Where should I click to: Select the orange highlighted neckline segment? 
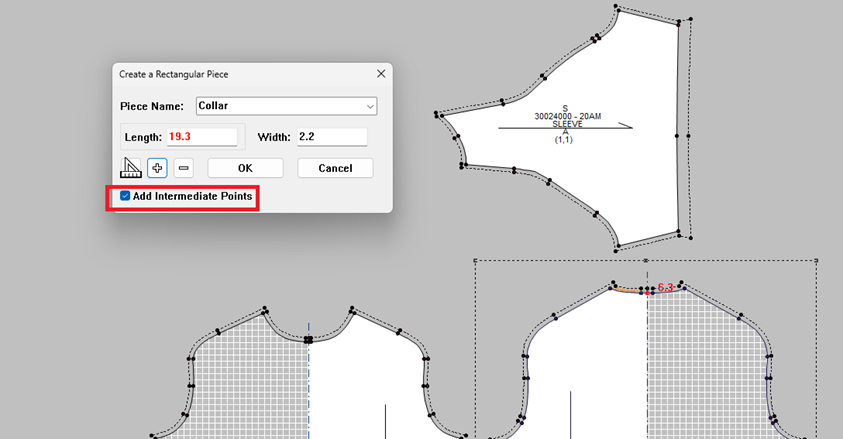pyautogui.click(x=629, y=290)
